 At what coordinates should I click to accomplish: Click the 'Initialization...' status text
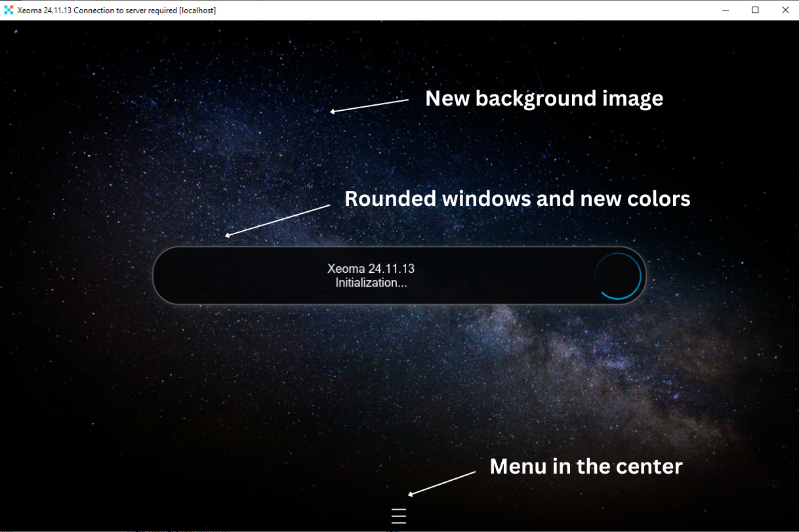pyautogui.click(x=371, y=283)
